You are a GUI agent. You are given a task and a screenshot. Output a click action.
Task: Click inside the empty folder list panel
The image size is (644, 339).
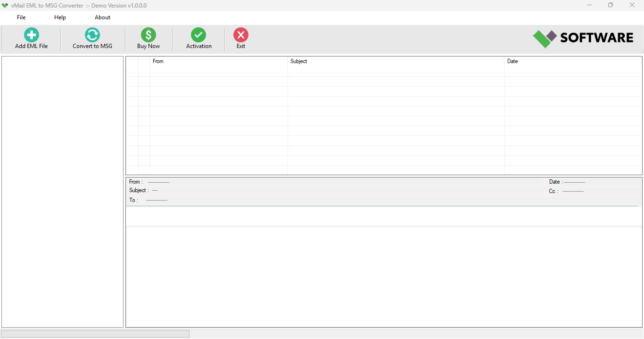coord(62,188)
